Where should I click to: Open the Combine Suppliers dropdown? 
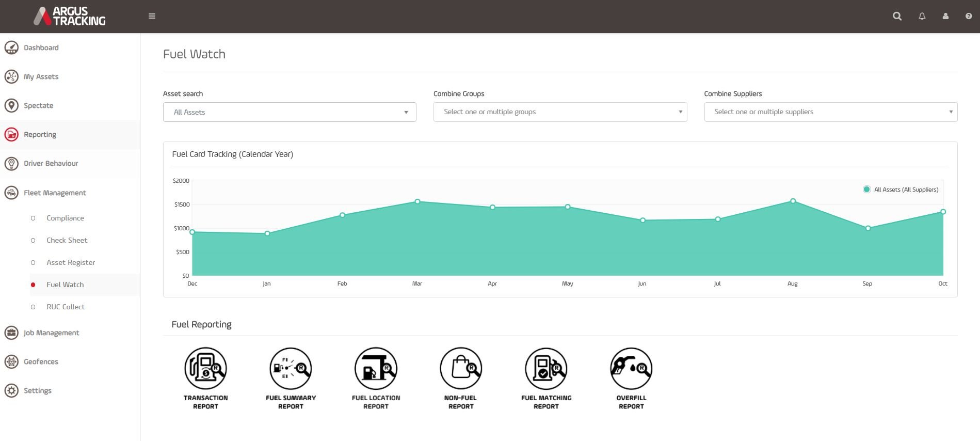[x=830, y=112]
